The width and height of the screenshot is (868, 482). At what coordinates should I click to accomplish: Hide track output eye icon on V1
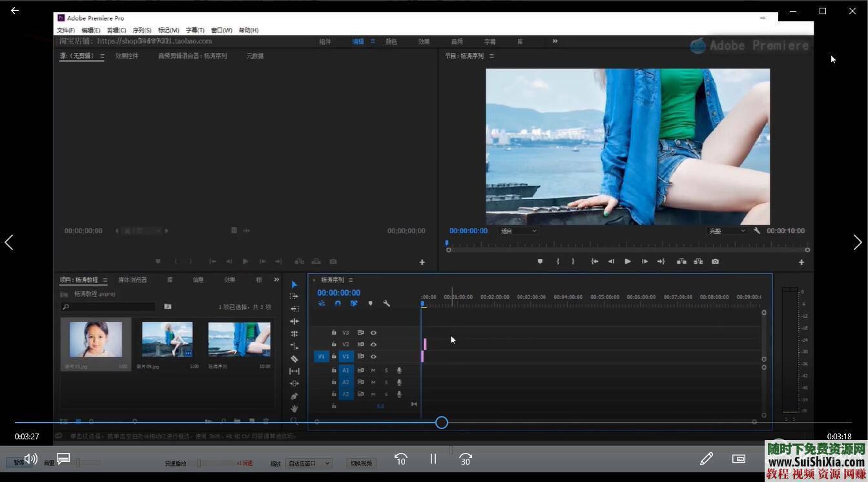(373, 356)
